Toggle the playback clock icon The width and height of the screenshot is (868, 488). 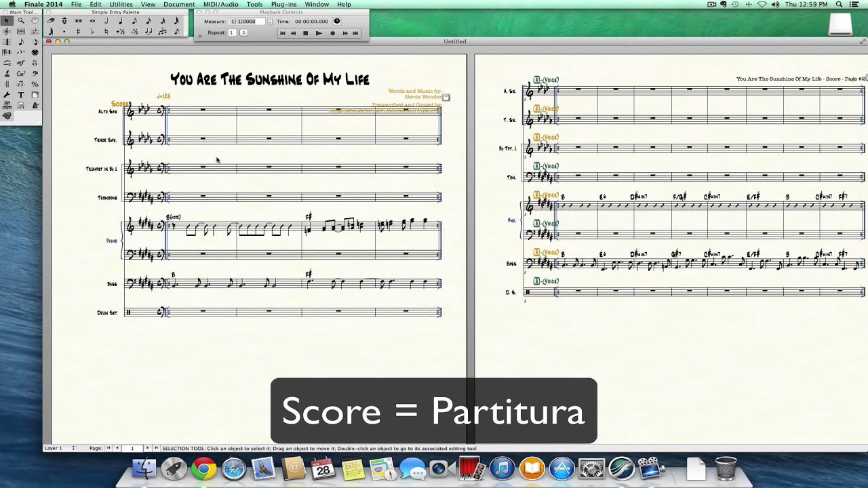[x=337, y=21]
